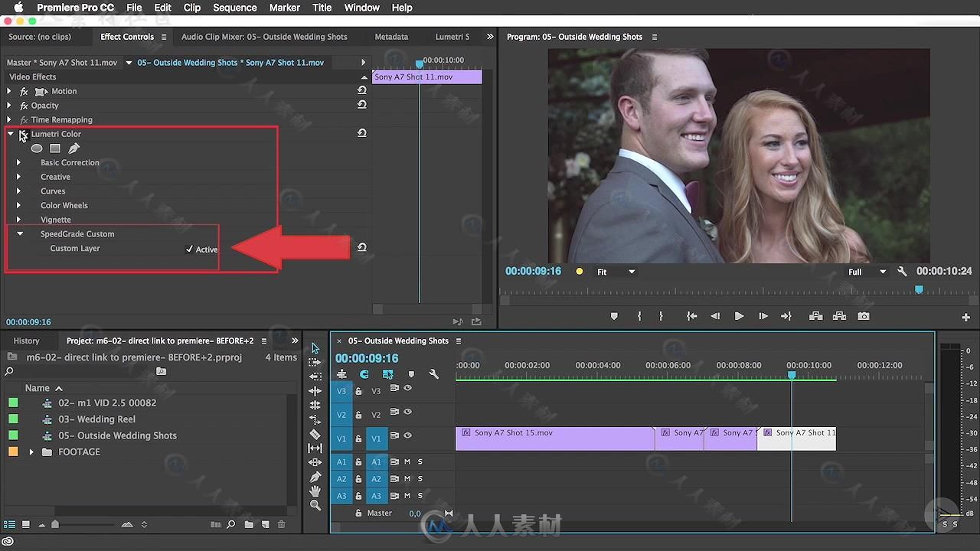This screenshot has width=980, height=551.
Task: Toggle Active checkbox for Custom Layer
Action: tap(190, 249)
